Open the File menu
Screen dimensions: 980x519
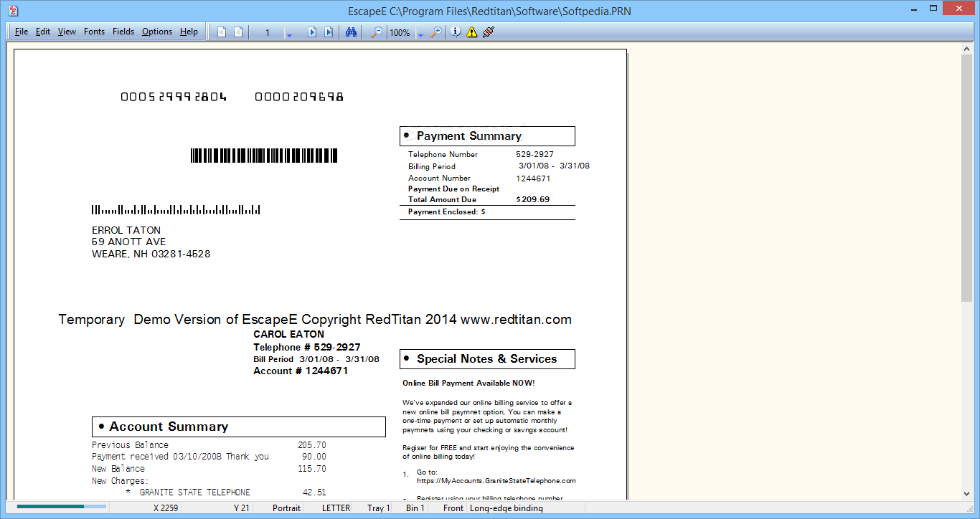point(22,32)
